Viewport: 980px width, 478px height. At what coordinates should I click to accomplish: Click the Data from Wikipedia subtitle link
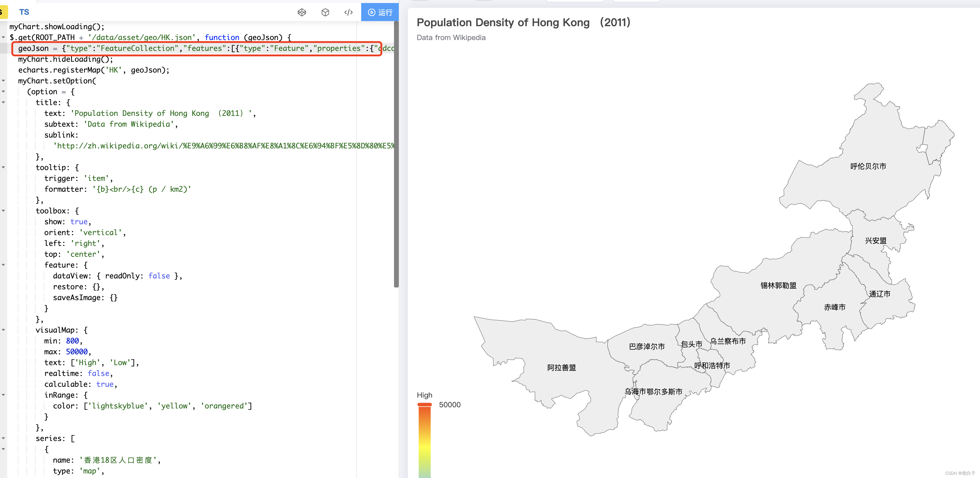point(451,38)
